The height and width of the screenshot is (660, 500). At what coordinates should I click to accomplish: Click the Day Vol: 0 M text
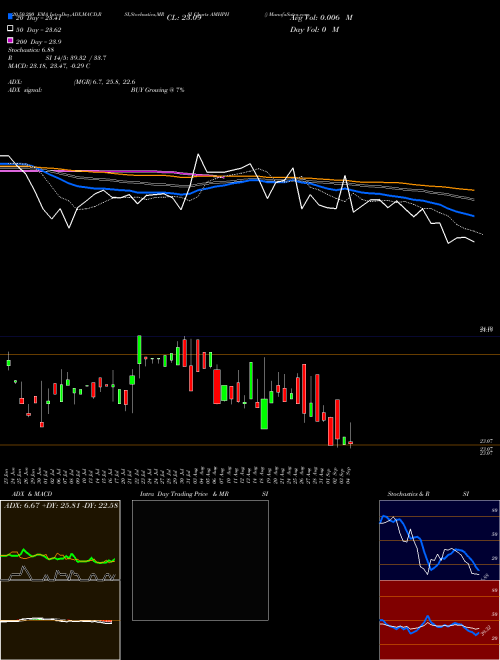tap(314, 29)
